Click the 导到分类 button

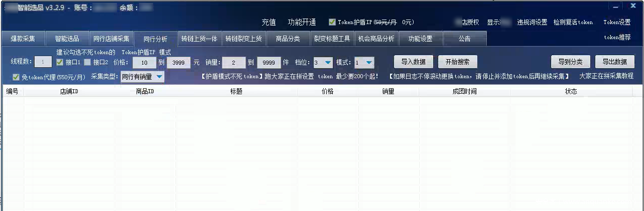pos(570,62)
